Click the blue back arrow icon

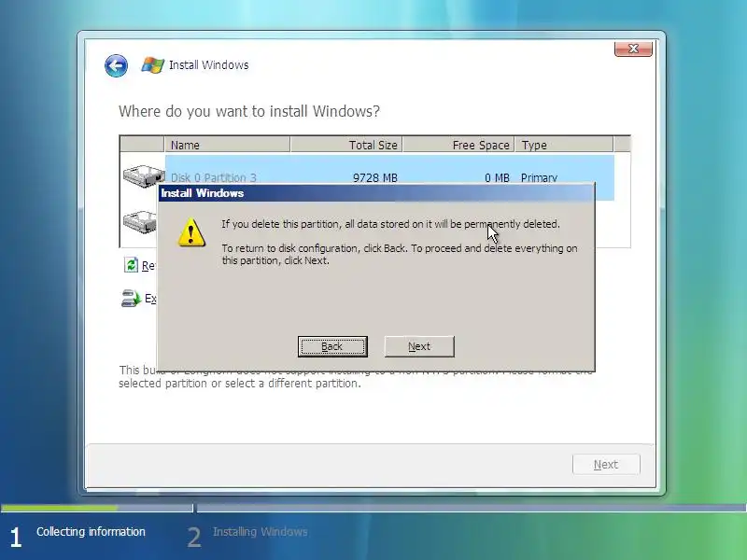point(116,65)
